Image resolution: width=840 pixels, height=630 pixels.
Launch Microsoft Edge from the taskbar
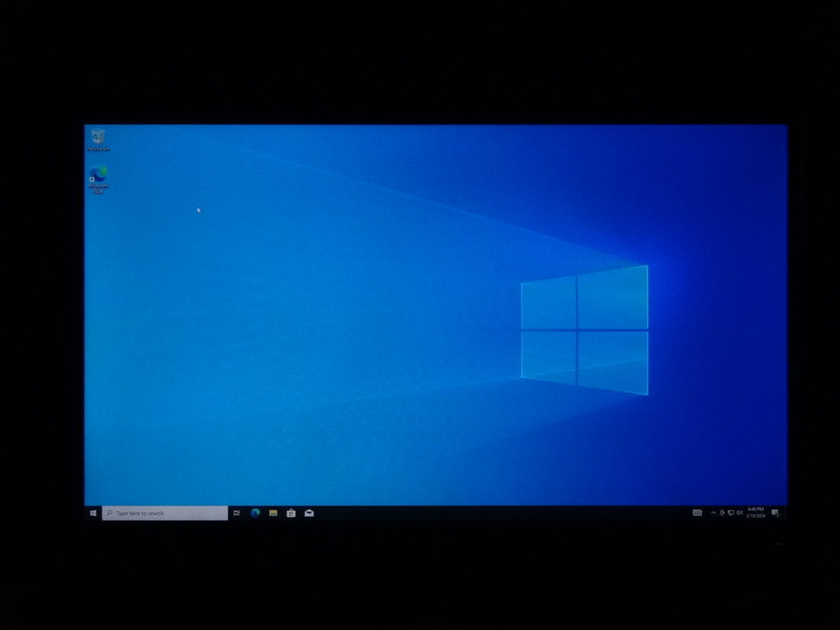(255, 513)
